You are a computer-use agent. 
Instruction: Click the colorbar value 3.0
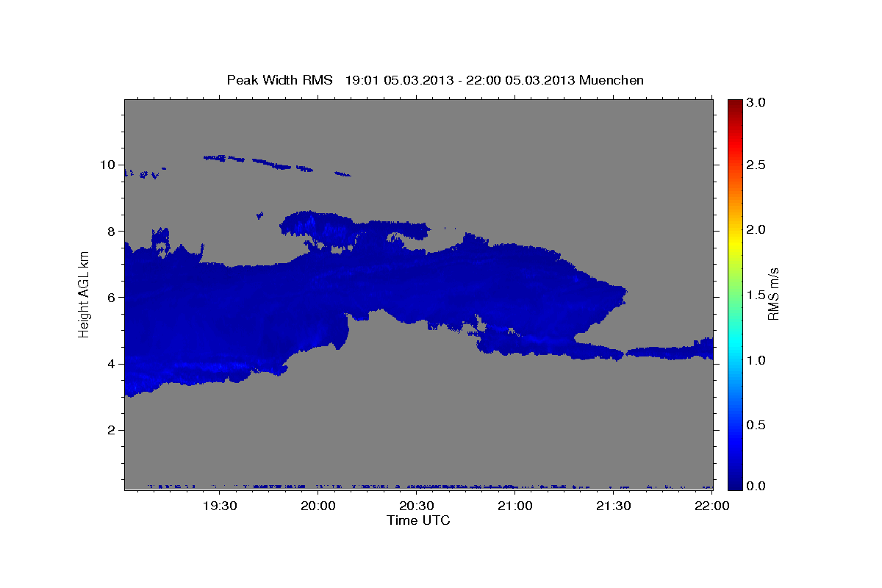point(757,102)
